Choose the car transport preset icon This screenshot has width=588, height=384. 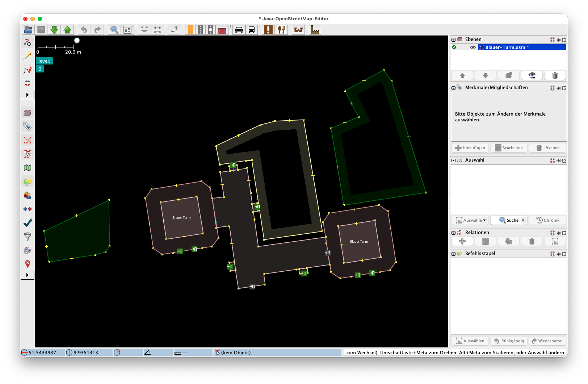click(x=239, y=30)
